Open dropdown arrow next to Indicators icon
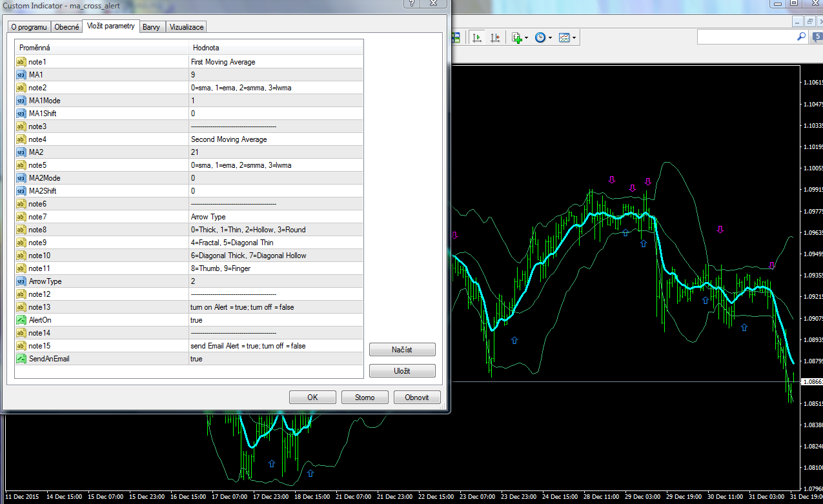823x504 pixels. [x=527, y=38]
